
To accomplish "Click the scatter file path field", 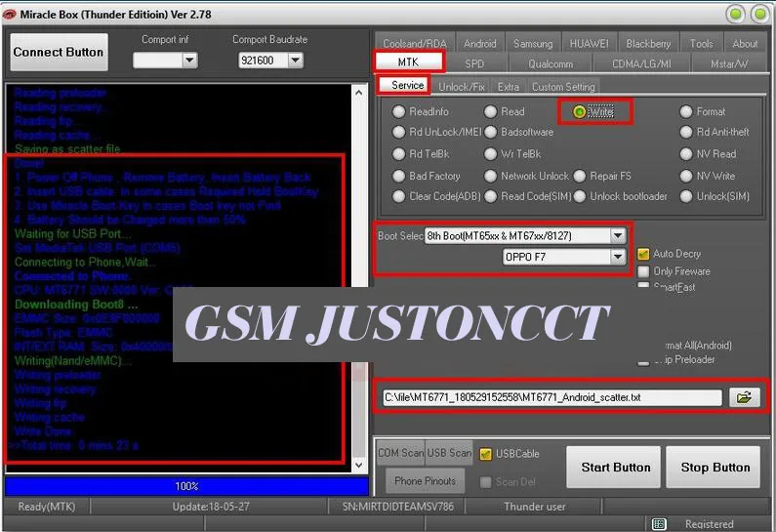I will pyautogui.click(x=551, y=397).
